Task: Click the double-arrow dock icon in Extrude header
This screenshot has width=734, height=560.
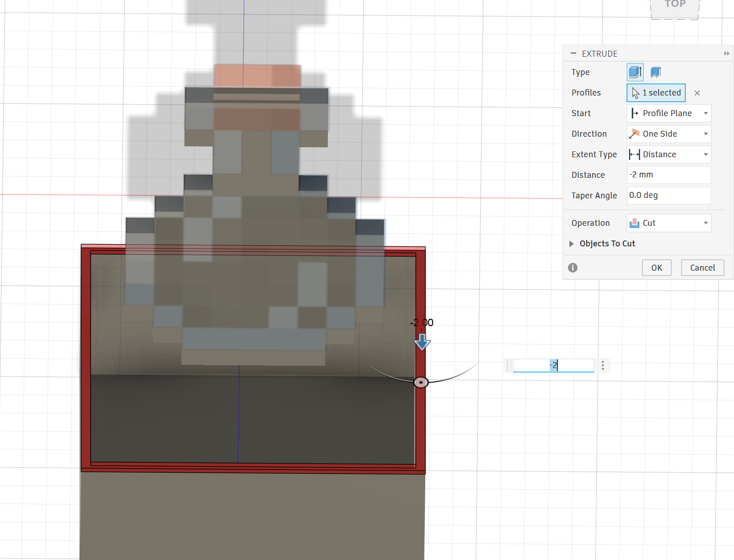Action: (727, 53)
